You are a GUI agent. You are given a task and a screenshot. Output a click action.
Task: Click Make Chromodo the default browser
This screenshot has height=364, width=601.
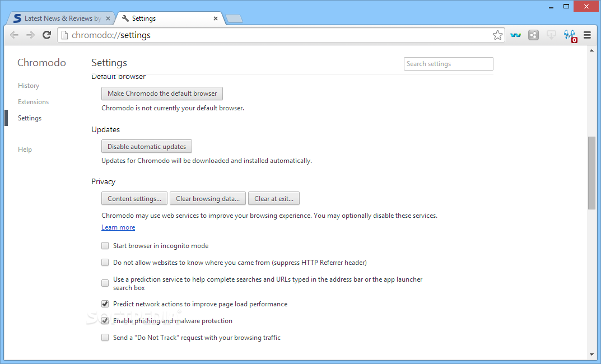point(162,94)
